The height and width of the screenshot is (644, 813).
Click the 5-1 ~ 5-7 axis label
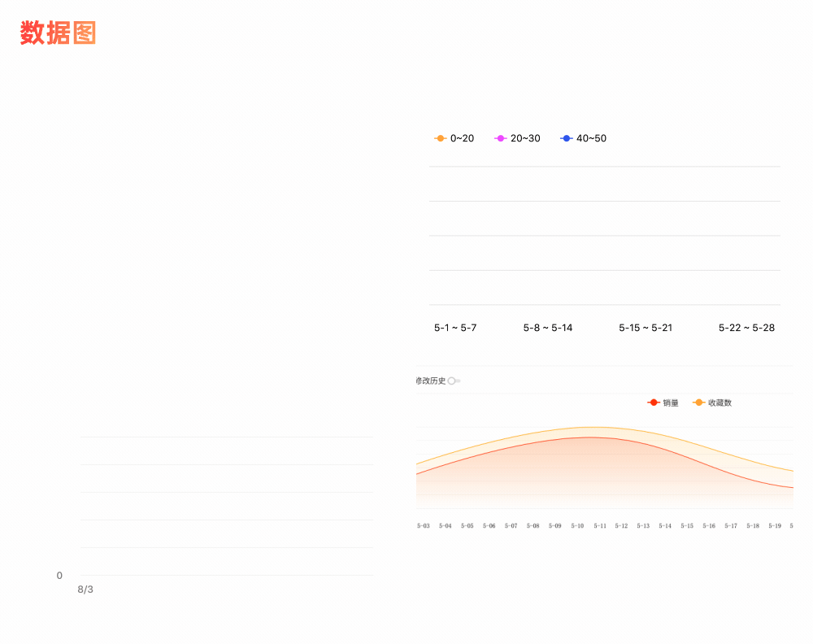point(455,328)
